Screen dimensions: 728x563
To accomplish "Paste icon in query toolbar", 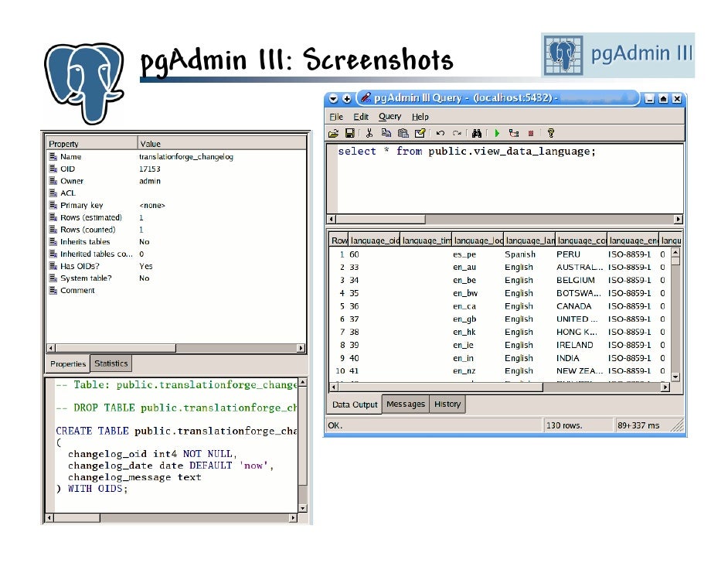I will pos(403,133).
